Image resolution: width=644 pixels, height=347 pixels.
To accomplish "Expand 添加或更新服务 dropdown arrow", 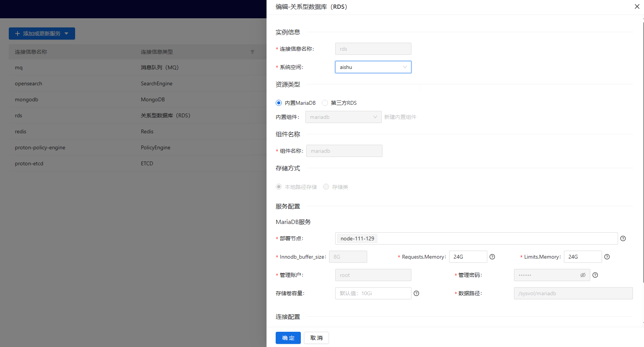I will [66, 34].
